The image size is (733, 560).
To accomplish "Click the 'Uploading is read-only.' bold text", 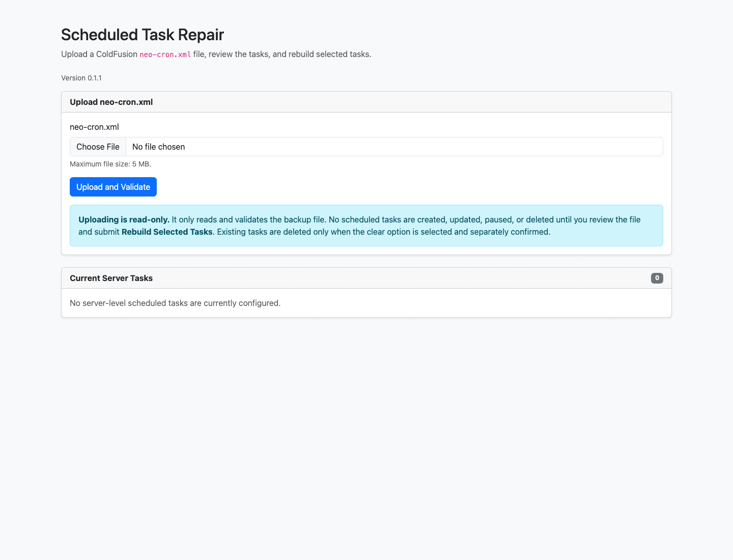I will point(124,219).
